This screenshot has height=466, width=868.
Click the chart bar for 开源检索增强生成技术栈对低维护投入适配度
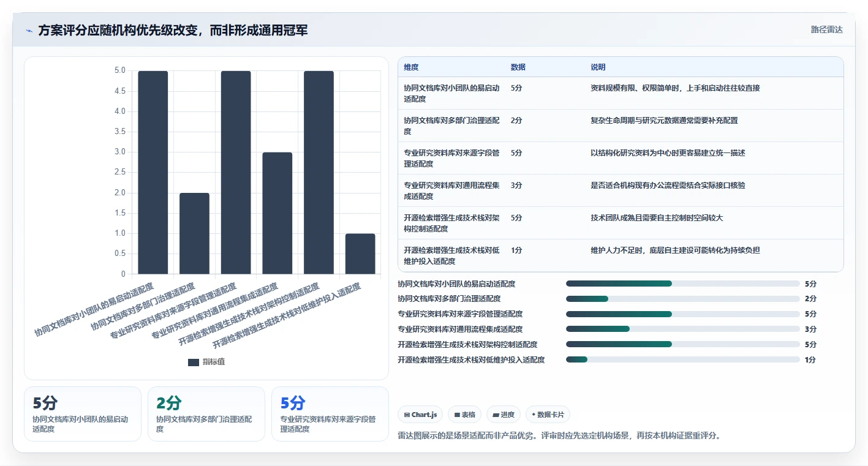click(x=360, y=254)
